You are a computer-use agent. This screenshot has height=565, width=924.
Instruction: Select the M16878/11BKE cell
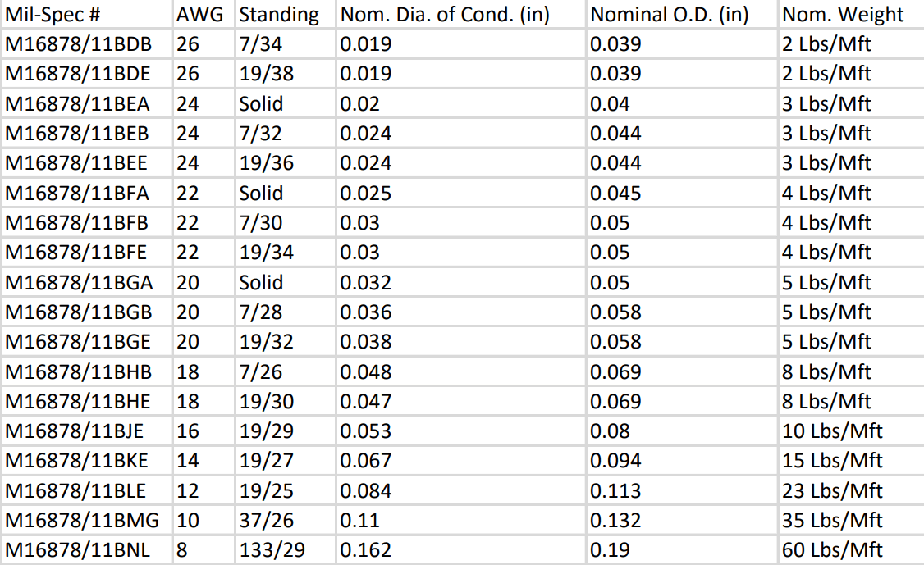point(86,460)
